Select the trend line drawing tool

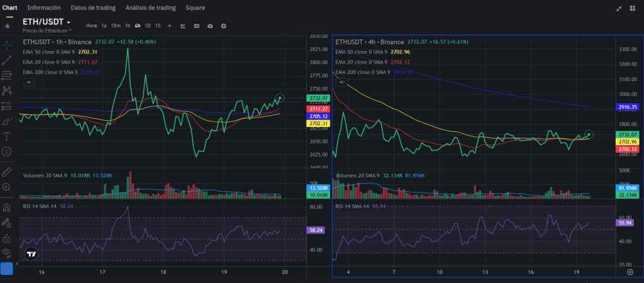tap(7, 60)
